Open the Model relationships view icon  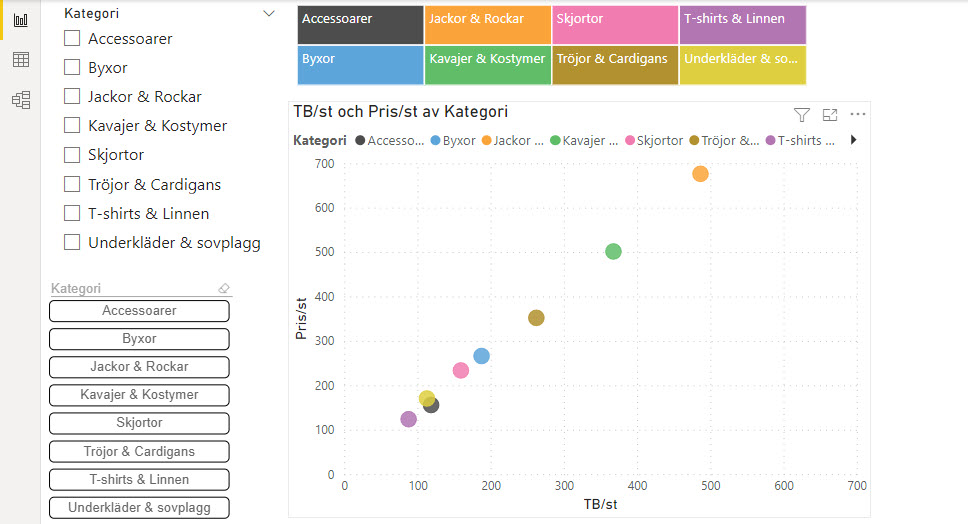pyautogui.click(x=20, y=100)
